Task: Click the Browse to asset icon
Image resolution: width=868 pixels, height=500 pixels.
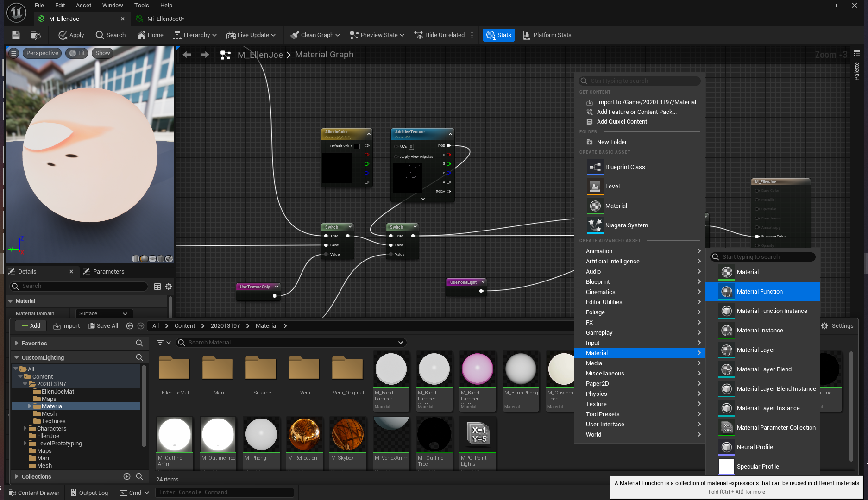Action: click(x=36, y=35)
